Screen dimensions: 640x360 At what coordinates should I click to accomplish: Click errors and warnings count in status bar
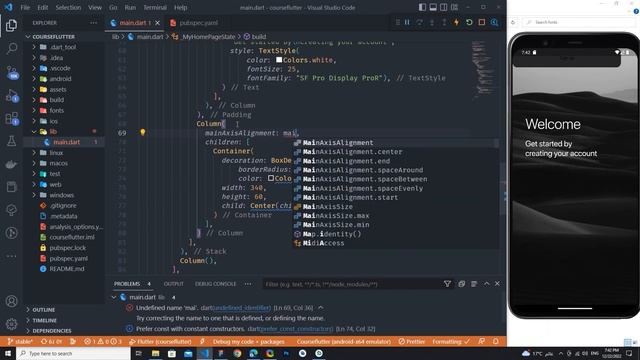(x=102, y=342)
